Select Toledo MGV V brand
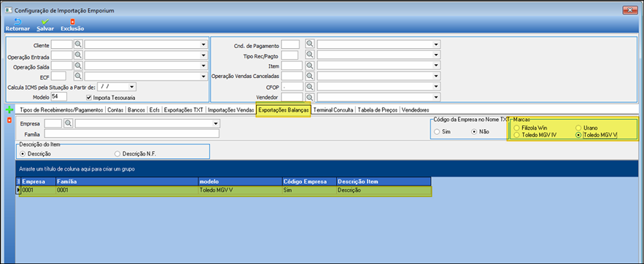The height and width of the screenshot is (264, 644). pos(578,135)
